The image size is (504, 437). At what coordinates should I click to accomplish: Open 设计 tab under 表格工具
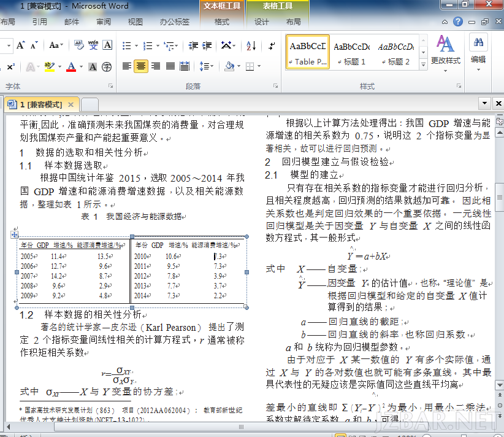click(261, 22)
